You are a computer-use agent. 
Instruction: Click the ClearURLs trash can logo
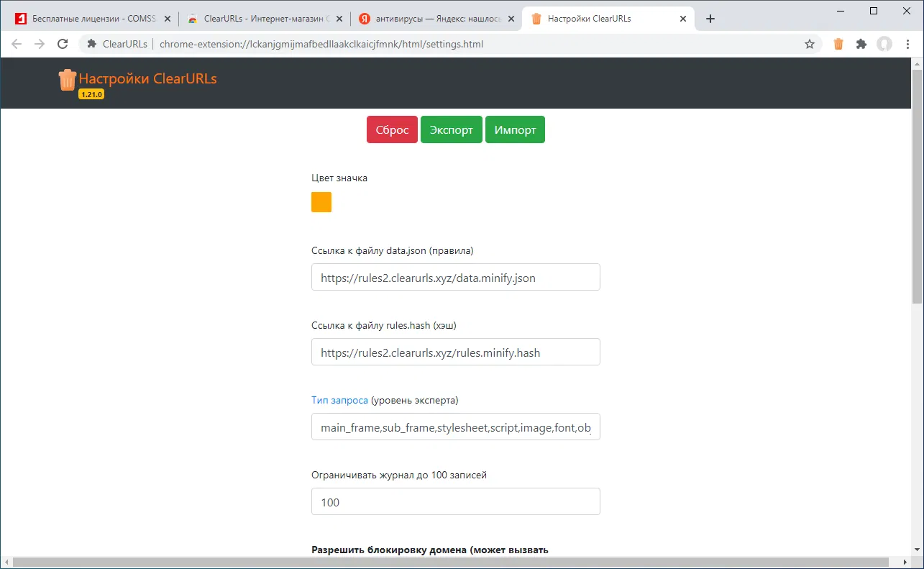click(67, 79)
